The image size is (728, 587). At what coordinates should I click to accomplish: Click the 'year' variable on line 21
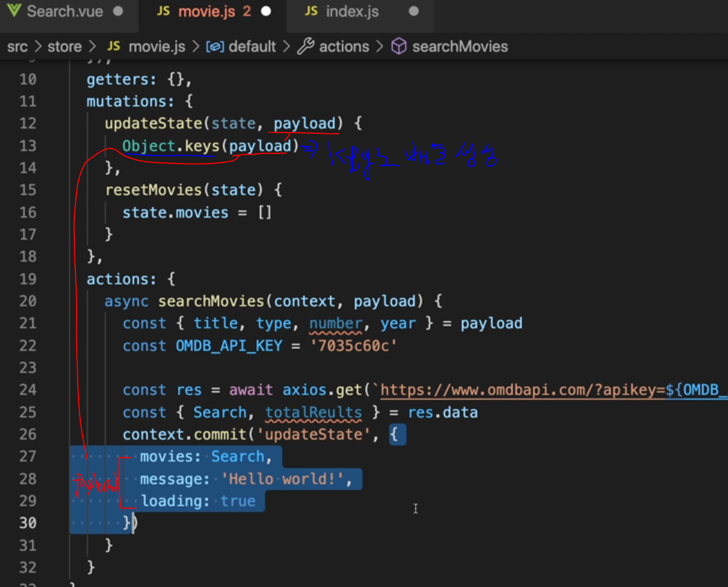click(398, 323)
